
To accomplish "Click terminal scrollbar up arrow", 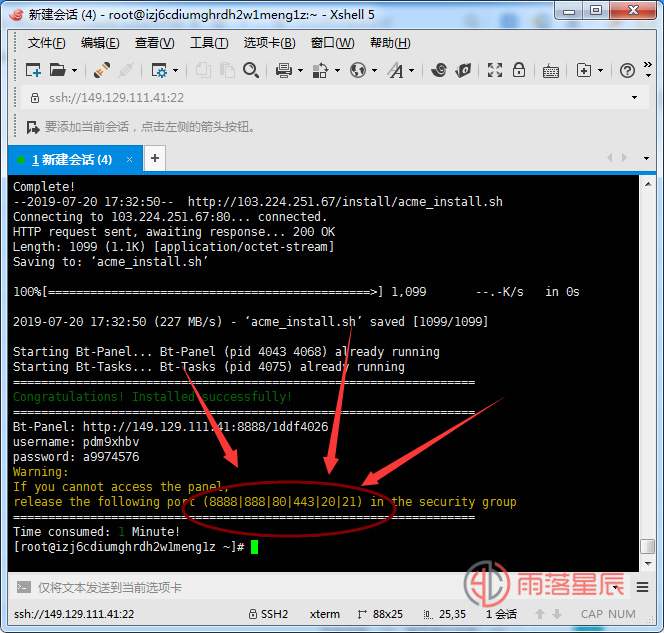I will (648, 184).
